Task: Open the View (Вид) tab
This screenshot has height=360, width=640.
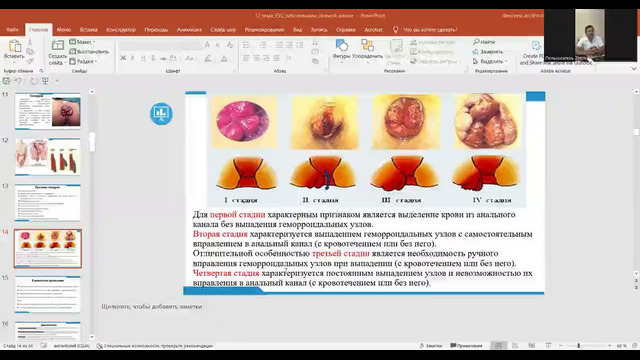Action: pos(298,29)
